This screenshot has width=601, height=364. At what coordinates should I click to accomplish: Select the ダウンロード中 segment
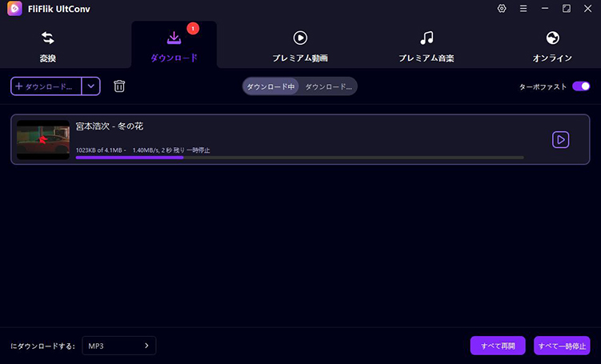pos(270,86)
